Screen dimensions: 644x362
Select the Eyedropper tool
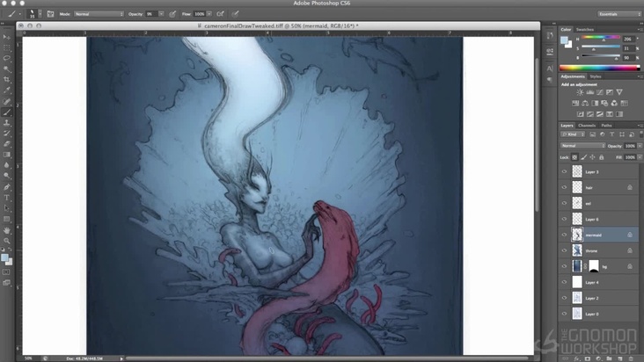click(x=7, y=90)
